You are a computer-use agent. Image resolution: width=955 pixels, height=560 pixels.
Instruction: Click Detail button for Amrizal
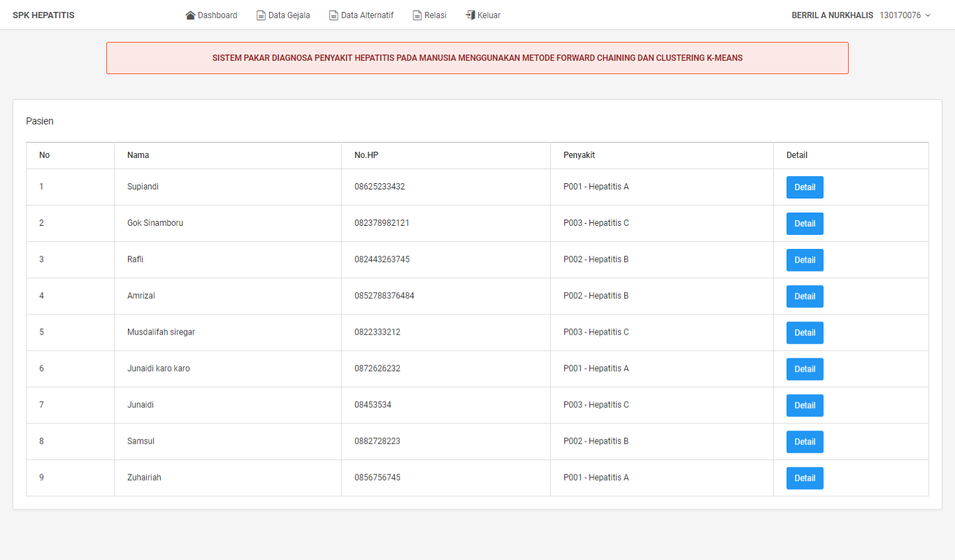[x=805, y=296]
